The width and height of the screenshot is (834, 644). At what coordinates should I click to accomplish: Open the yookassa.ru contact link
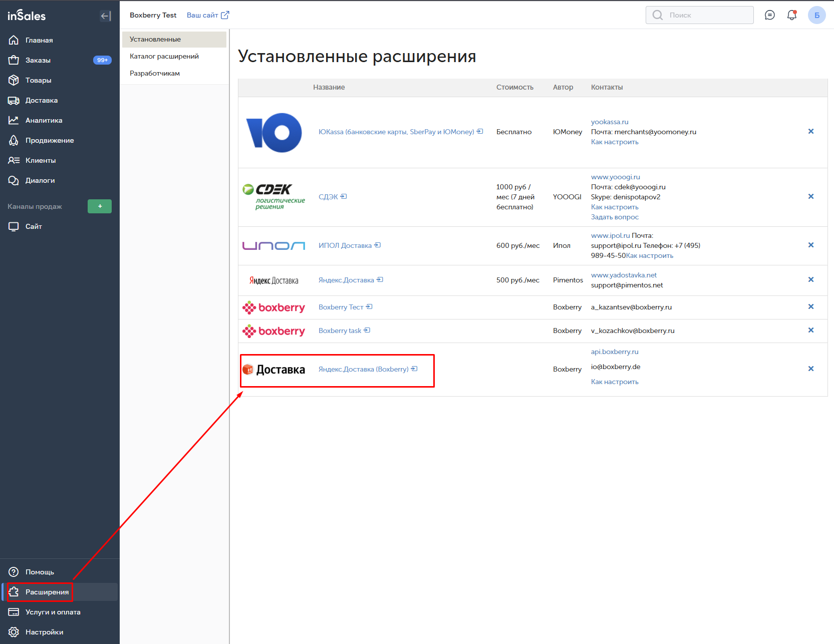click(610, 122)
